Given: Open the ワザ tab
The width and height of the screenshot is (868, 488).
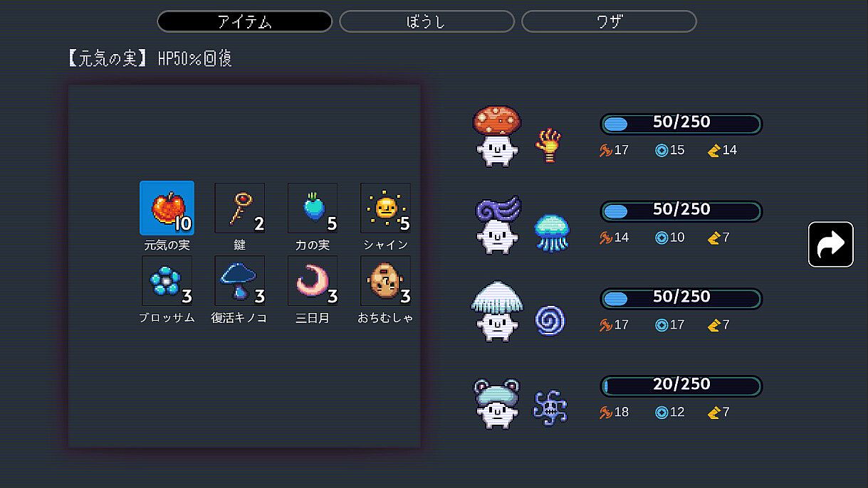Looking at the screenshot, I should tap(609, 21).
